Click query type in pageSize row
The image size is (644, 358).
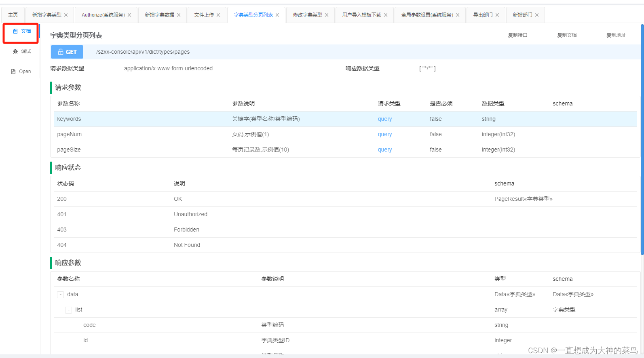coord(385,150)
